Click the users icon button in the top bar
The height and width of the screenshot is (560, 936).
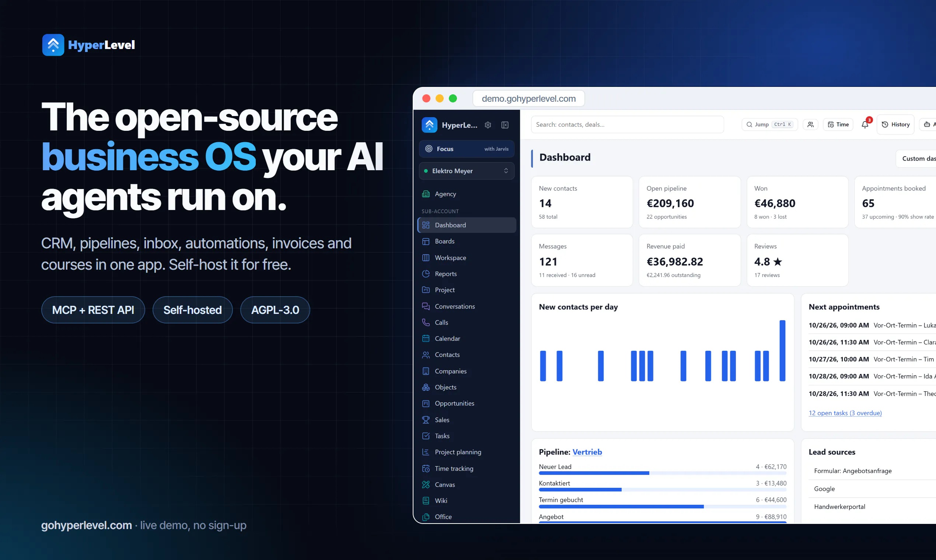[x=810, y=124]
